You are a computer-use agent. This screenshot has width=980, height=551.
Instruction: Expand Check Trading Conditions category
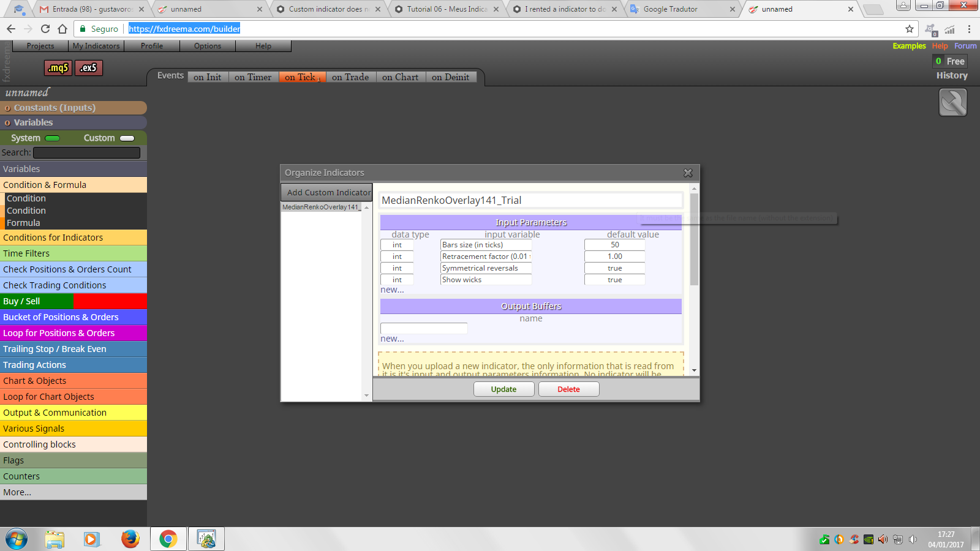tap(73, 285)
